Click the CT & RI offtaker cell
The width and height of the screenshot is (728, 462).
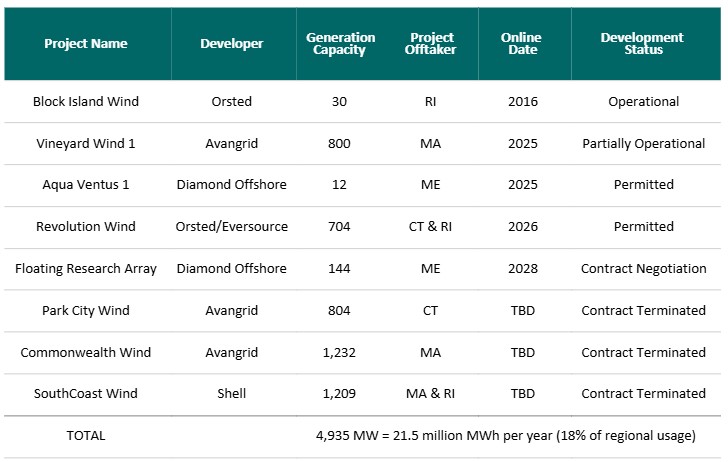[430, 227]
